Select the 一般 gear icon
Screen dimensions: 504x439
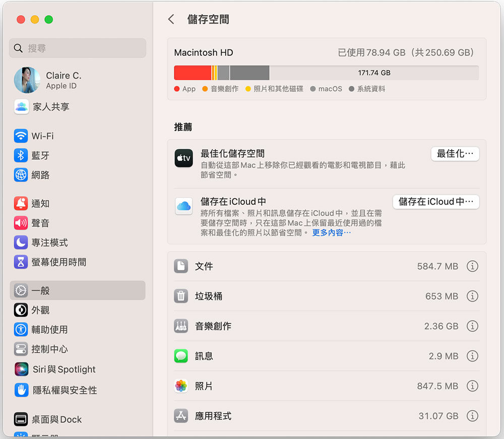click(x=21, y=290)
